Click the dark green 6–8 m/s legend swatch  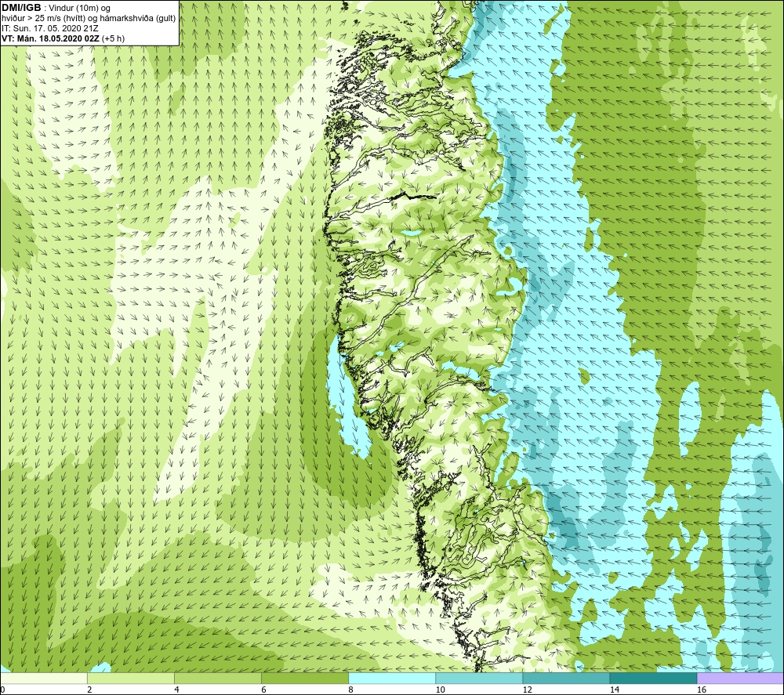(x=305, y=678)
